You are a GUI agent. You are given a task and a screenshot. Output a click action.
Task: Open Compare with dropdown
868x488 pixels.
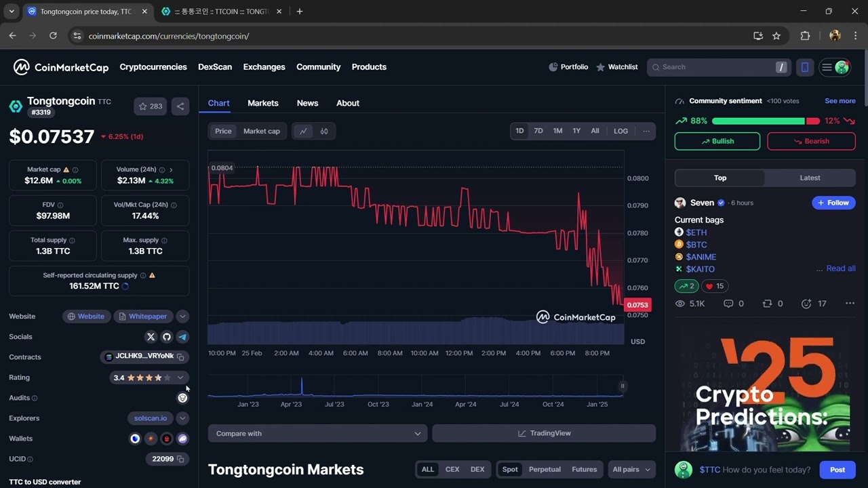317,433
